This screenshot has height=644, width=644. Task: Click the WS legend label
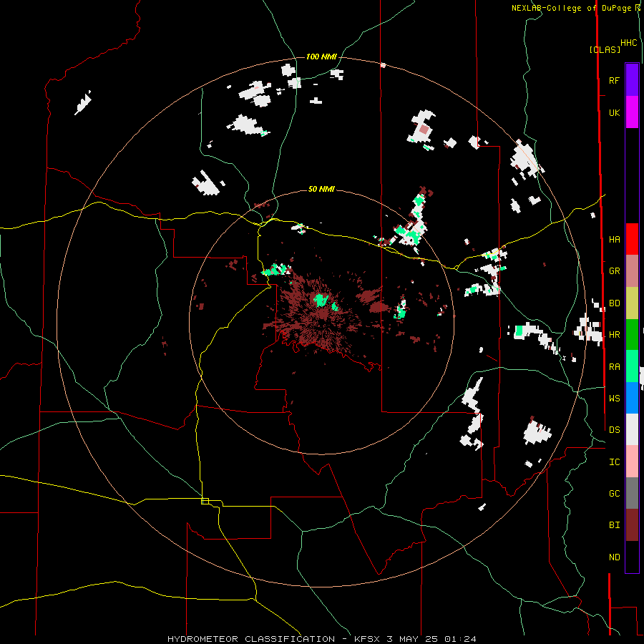(614, 399)
